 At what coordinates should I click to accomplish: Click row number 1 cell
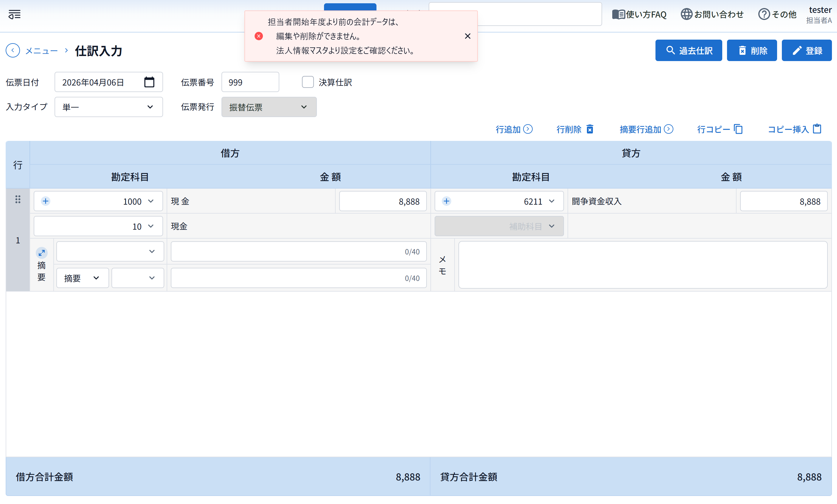click(x=18, y=240)
